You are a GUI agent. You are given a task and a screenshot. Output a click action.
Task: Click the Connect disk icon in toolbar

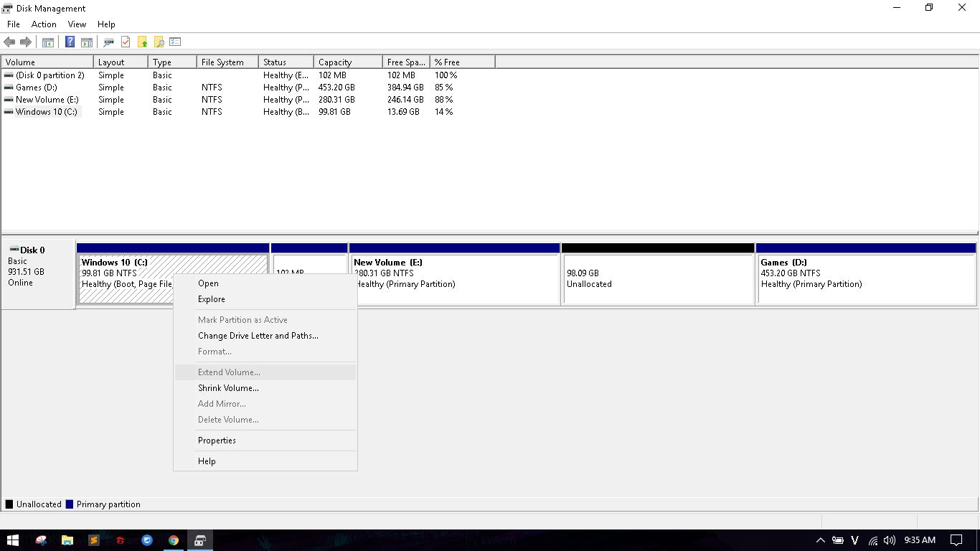coord(108,42)
